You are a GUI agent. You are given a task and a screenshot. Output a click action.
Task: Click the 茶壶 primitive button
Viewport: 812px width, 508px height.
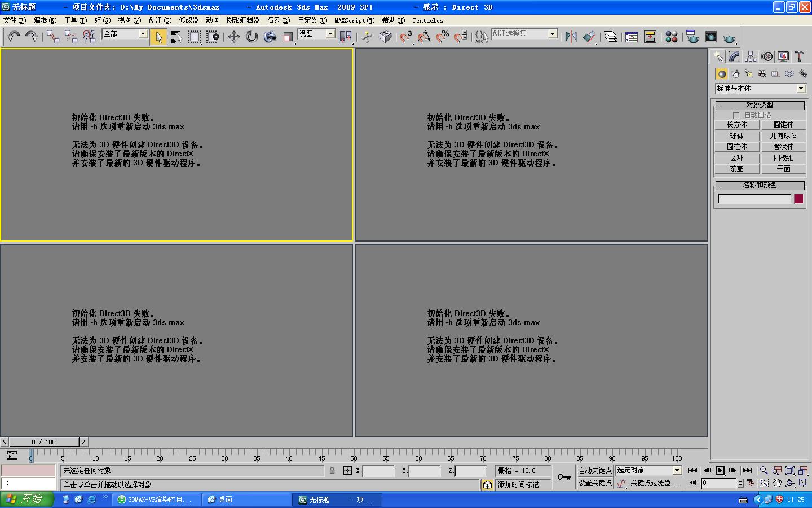pos(736,169)
